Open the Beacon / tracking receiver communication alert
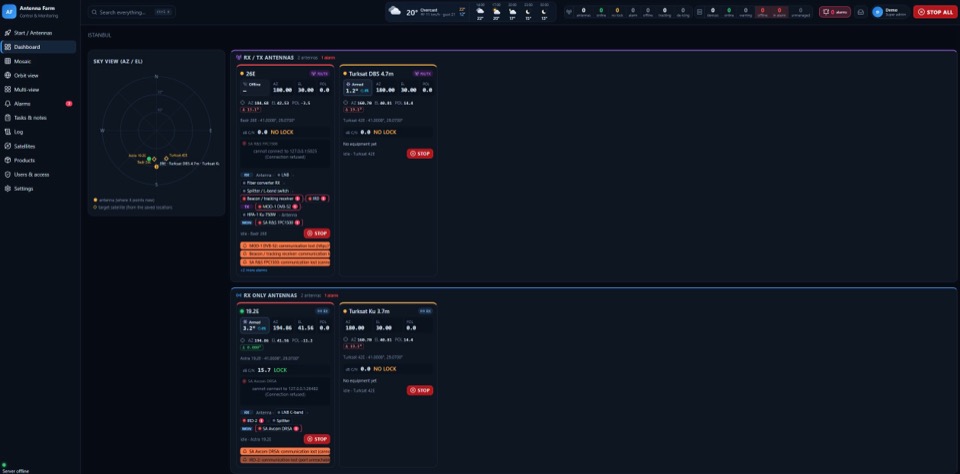 [x=285, y=254]
